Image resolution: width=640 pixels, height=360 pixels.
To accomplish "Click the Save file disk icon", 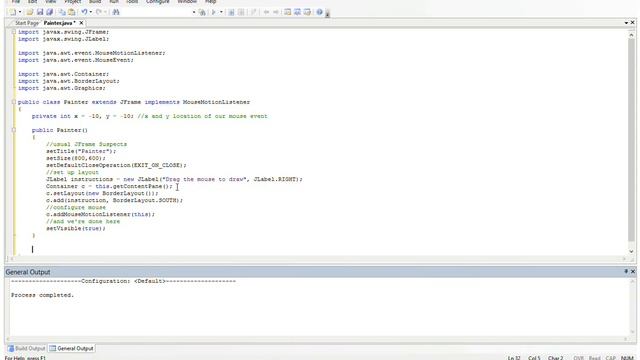I will [40, 12].
